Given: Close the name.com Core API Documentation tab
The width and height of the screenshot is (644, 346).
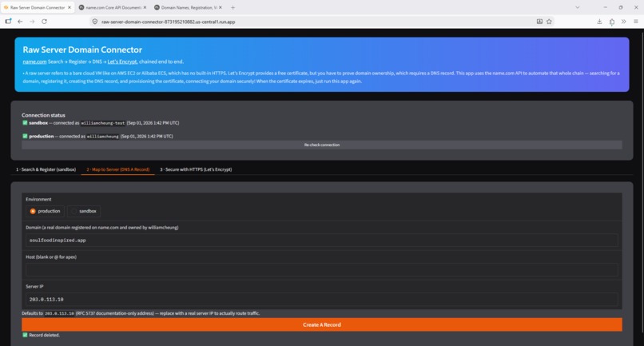Looking at the screenshot, I should click(145, 7).
